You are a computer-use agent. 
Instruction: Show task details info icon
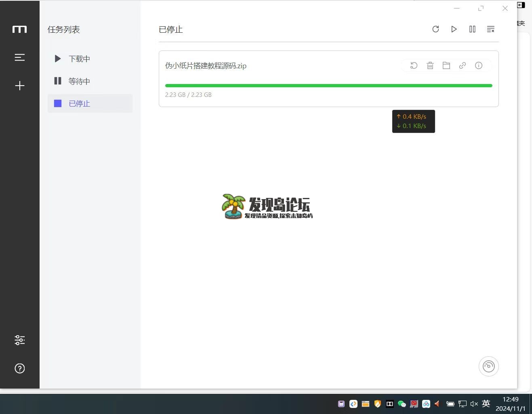pos(479,65)
